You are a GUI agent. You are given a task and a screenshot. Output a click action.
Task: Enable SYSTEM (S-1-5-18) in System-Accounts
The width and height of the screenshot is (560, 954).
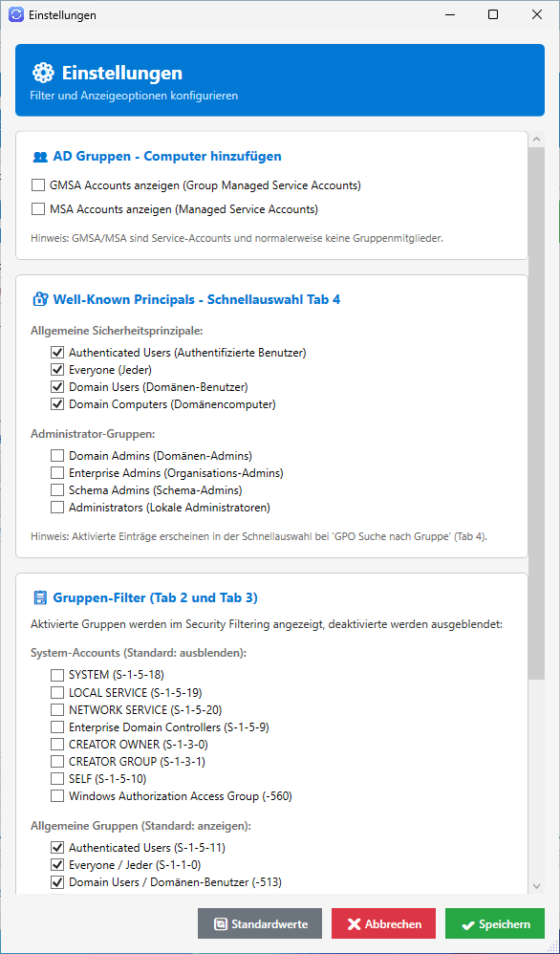56,675
